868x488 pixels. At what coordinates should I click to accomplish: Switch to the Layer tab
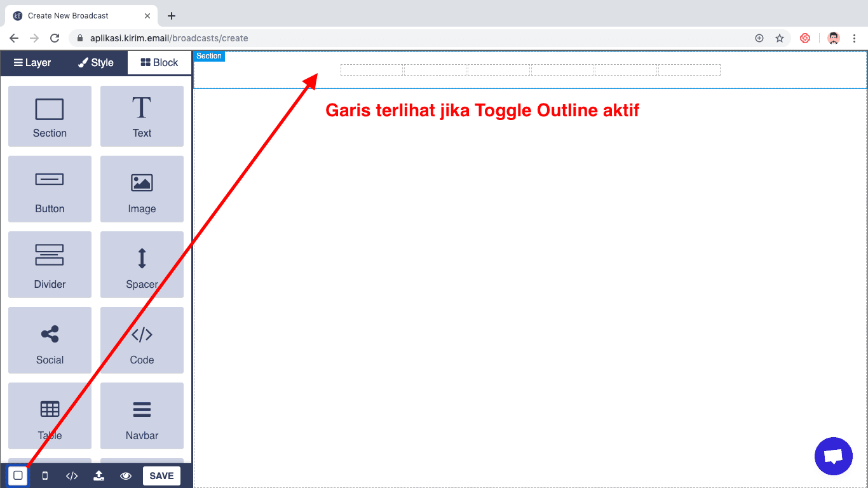click(33, 62)
